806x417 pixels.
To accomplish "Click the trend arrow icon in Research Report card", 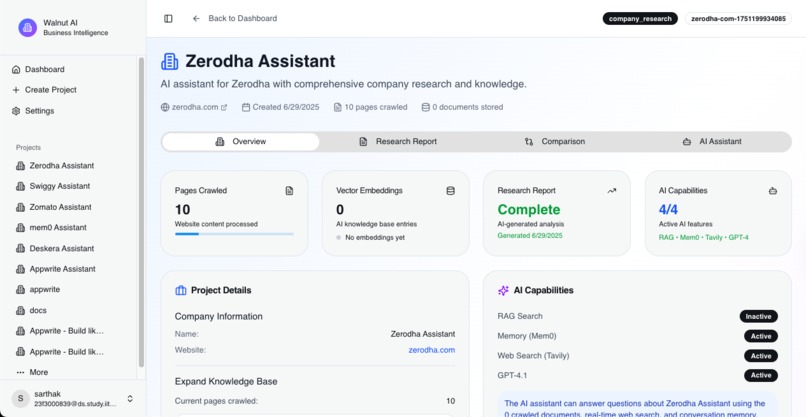I will (x=612, y=191).
